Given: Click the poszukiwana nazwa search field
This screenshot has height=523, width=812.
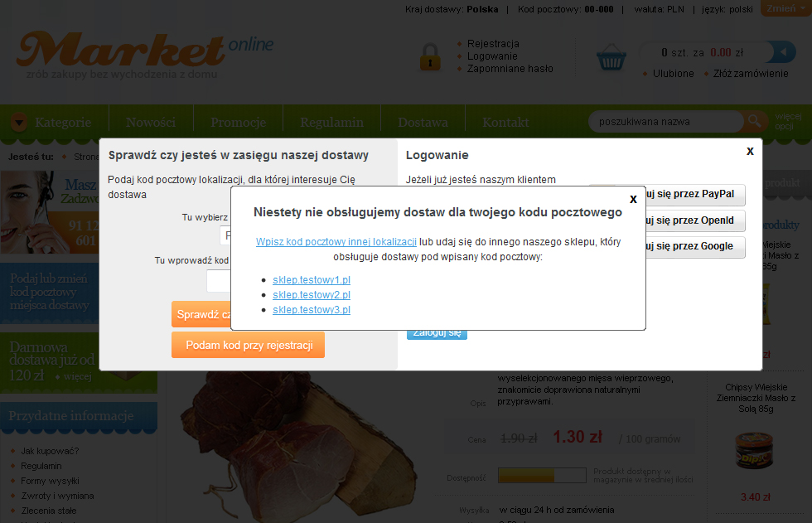Looking at the screenshot, I should tap(665, 122).
